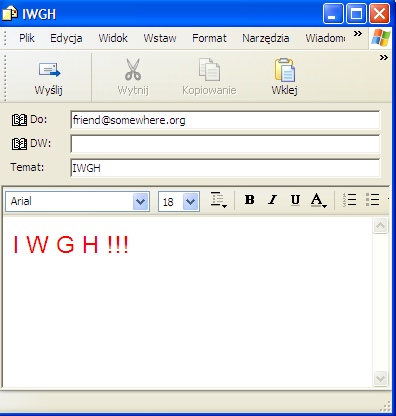The width and height of the screenshot is (396, 416).
Task: Click the Kopiowanie copy icon
Action: [209, 70]
